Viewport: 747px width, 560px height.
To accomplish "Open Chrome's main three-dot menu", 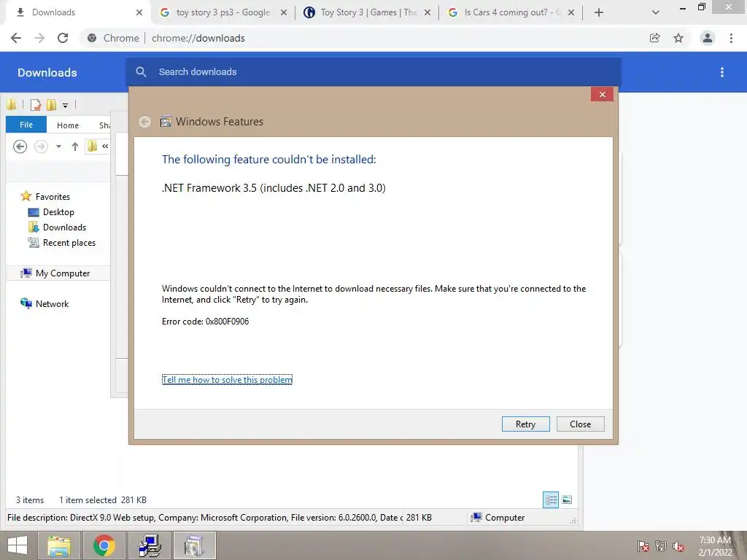I will tap(731, 38).
